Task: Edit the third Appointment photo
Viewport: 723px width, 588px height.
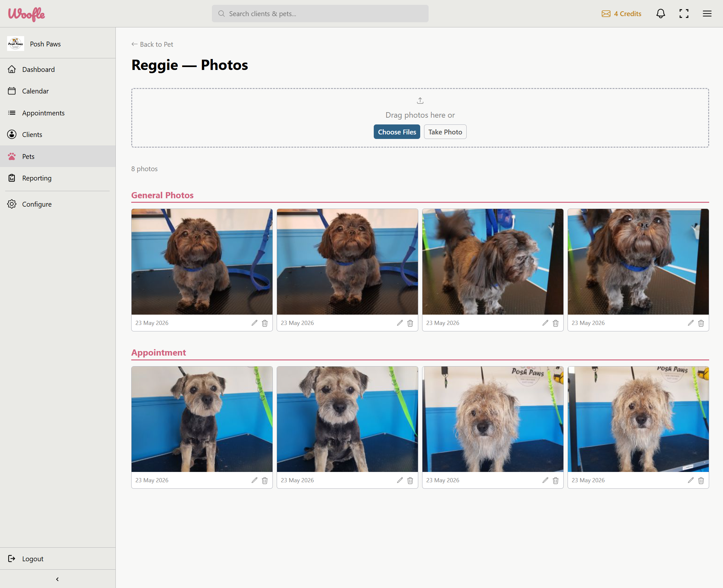Action: pos(545,480)
